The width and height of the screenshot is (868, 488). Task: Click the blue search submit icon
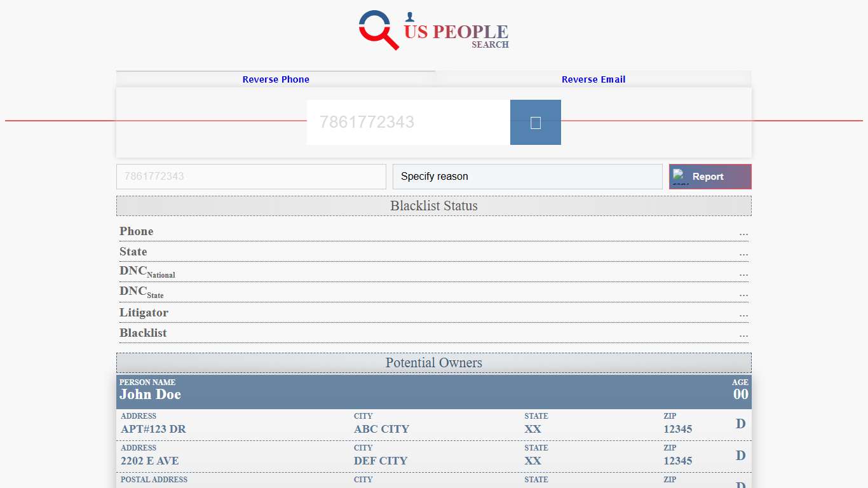point(535,122)
